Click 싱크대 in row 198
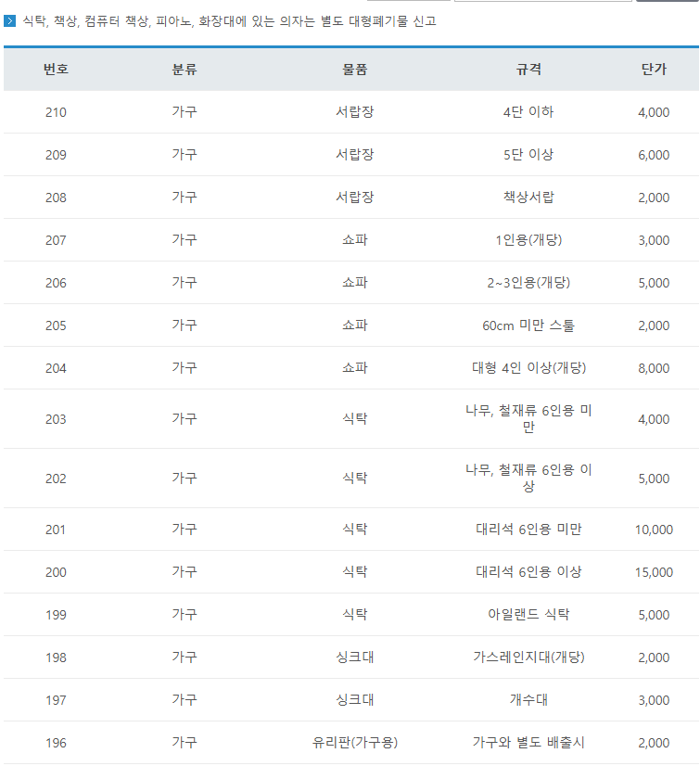This screenshot has width=700, height=766. click(x=355, y=657)
